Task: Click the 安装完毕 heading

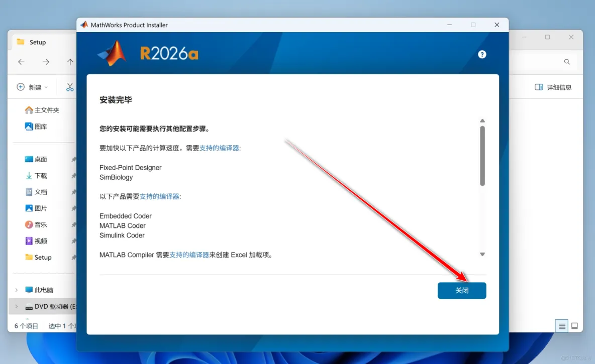Action: click(x=116, y=100)
